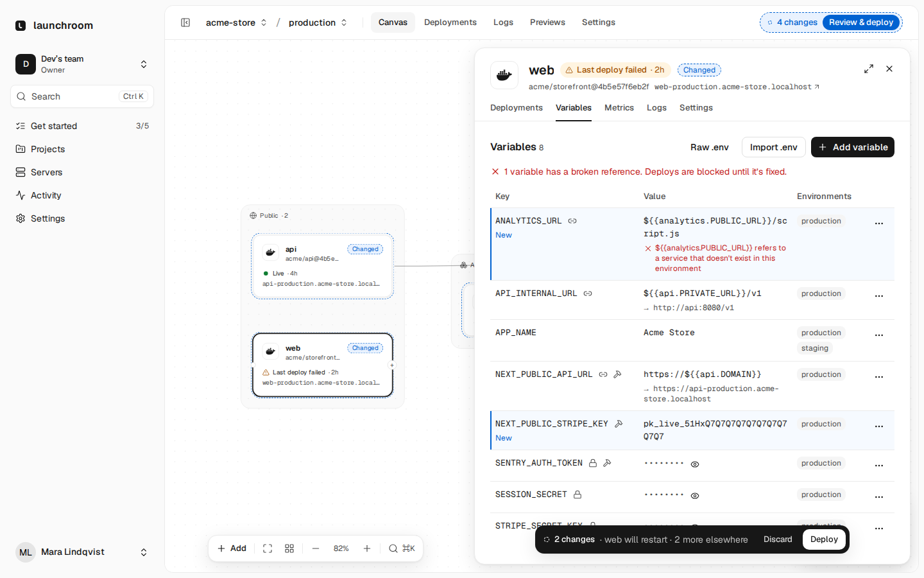Open the production environment dropdown
This screenshot has width=924, height=578.
(x=318, y=22)
